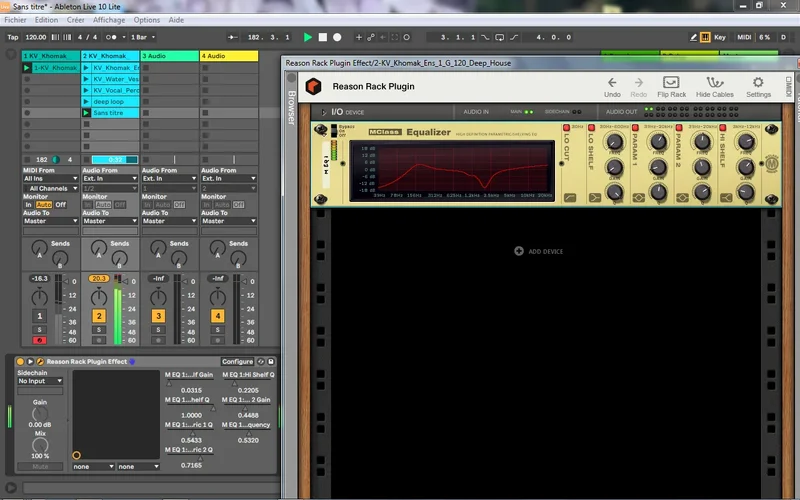Click the transport Stop button
The width and height of the screenshot is (800, 500).
pyautogui.click(x=322, y=37)
